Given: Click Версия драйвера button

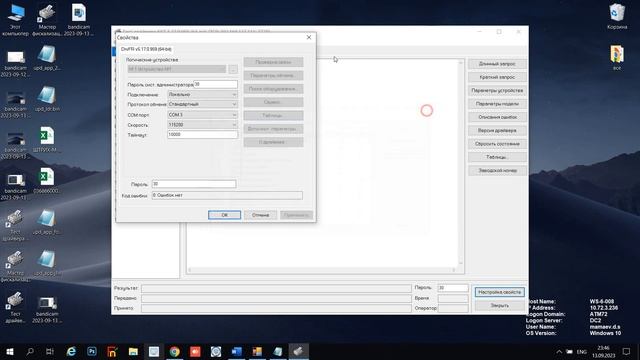Looking at the screenshot, I should (x=497, y=130).
